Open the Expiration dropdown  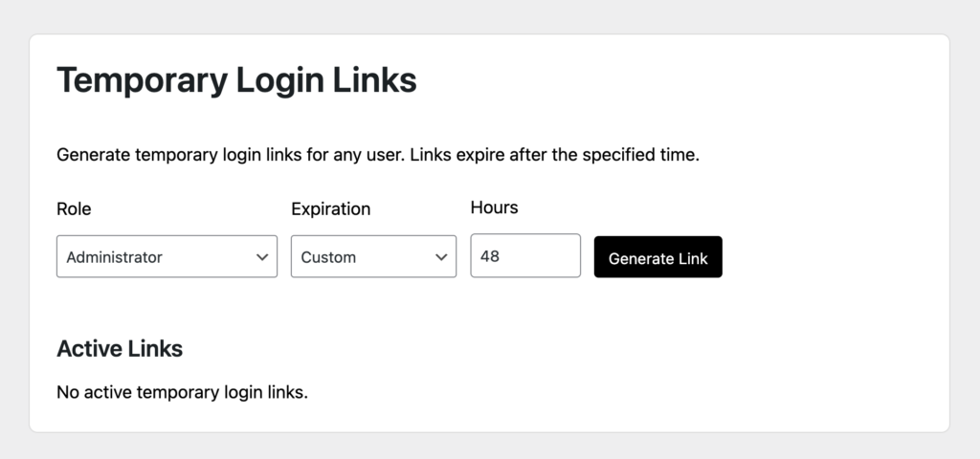tap(373, 257)
